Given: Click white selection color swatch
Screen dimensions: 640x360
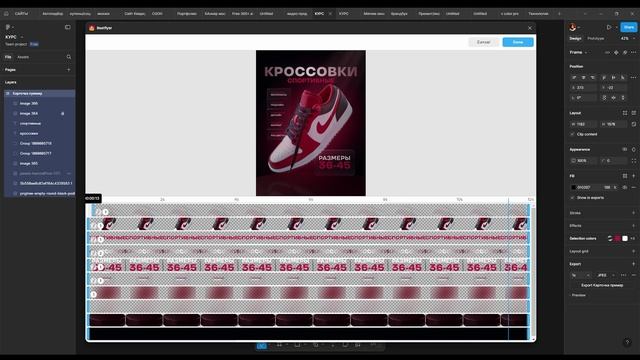Looking at the screenshot, I should [624, 238].
